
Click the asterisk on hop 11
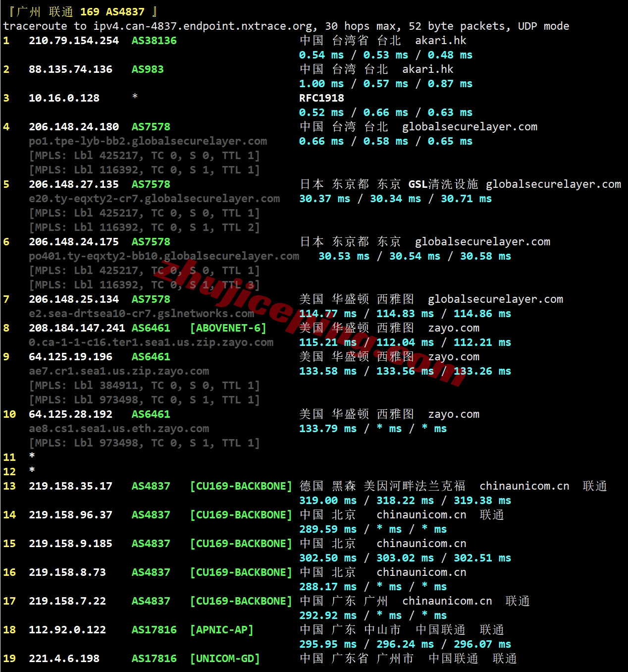click(32, 456)
